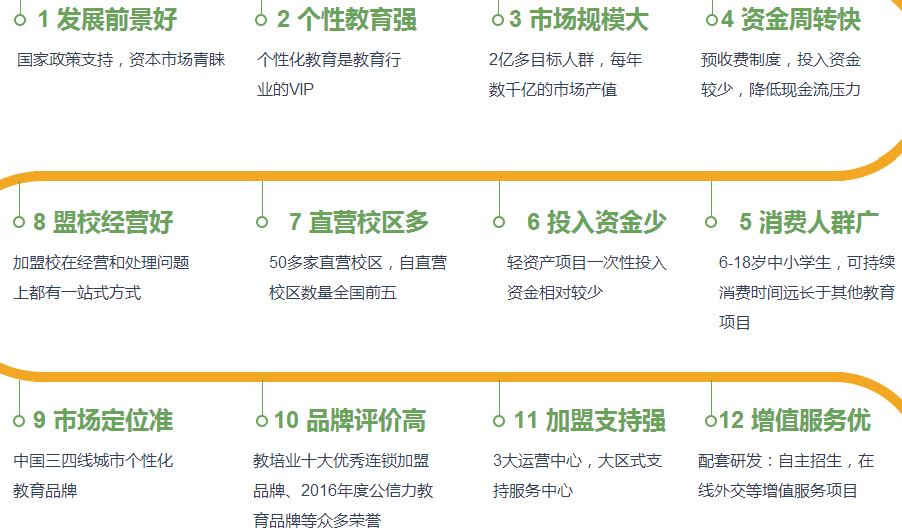Click the text 3大运营中心，大区式支
The width and height of the screenshot is (902, 528).
[577, 461]
